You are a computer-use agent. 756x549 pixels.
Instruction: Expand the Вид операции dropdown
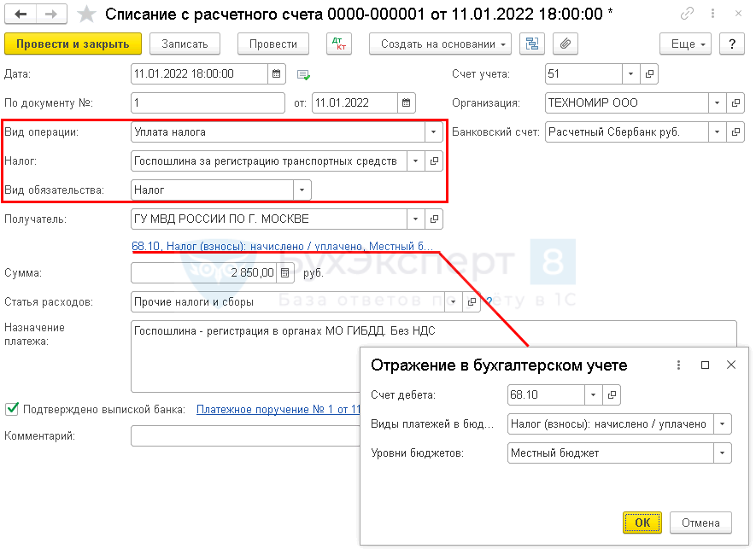coord(434,132)
